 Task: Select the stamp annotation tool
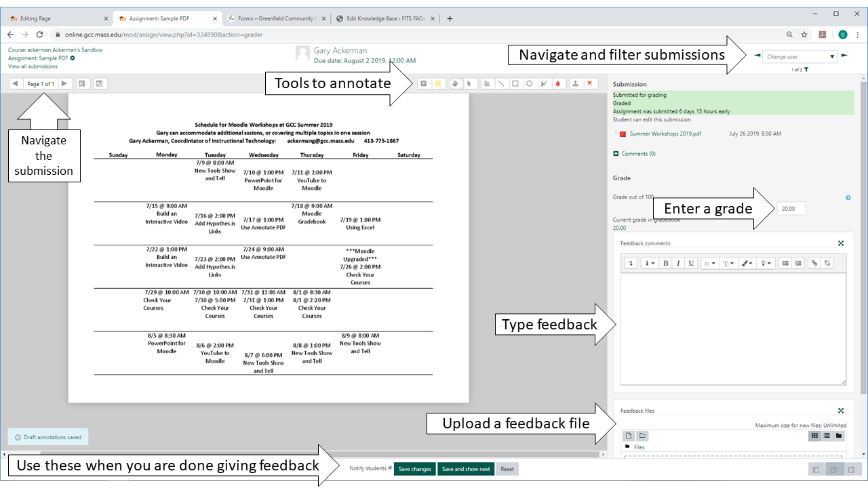point(575,83)
